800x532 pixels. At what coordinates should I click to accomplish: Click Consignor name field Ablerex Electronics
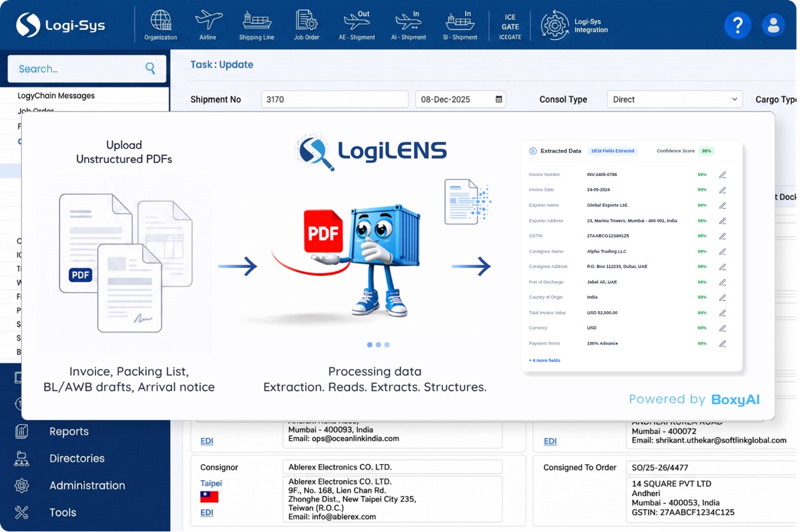(x=392, y=467)
